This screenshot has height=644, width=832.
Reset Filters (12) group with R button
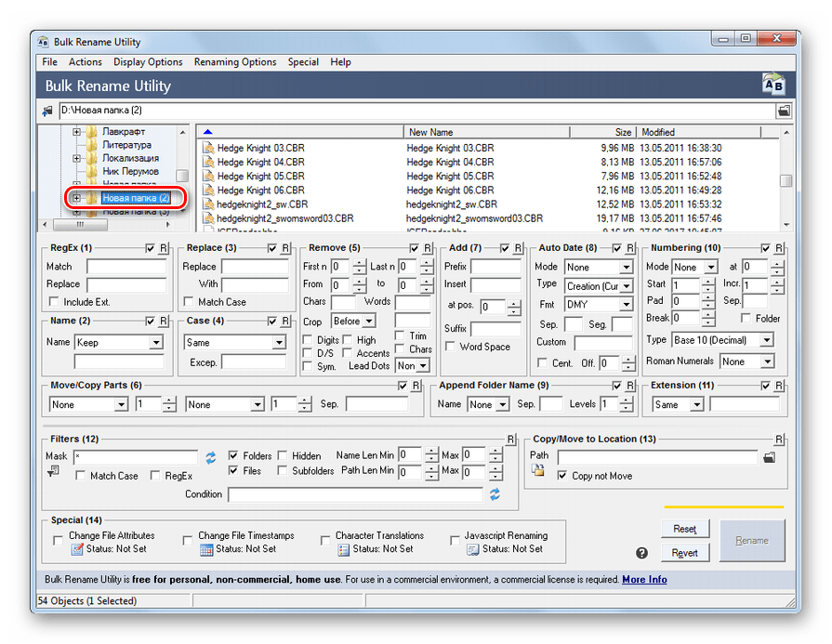(510, 440)
